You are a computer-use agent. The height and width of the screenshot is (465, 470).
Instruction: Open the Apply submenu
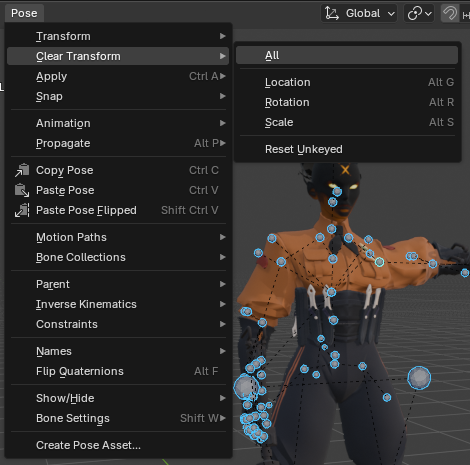coord(118,76)
